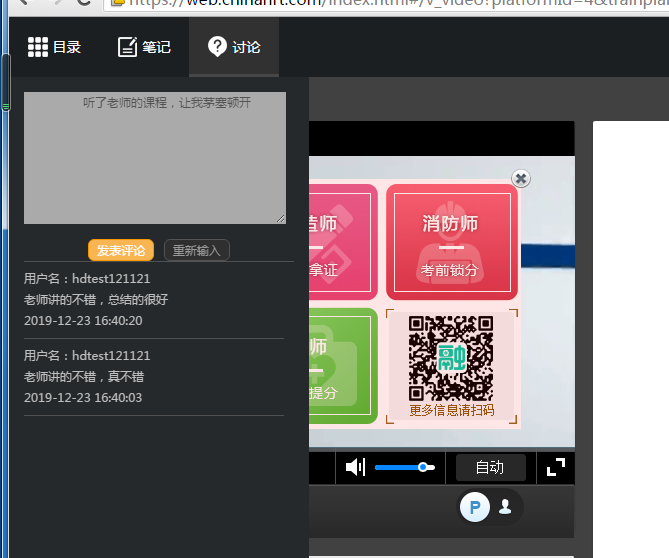This screenshot has height=558, width=669.
Task: Click the 发表评论 submit button
Action: (121, 250)
